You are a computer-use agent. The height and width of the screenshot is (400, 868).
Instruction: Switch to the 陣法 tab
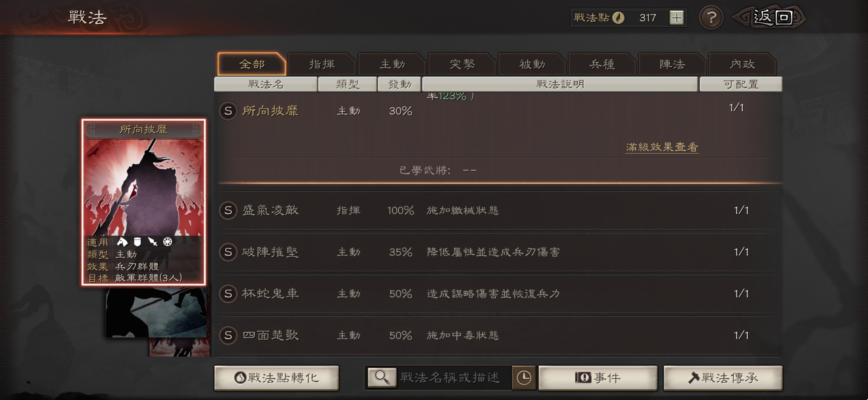pos(672,64)
